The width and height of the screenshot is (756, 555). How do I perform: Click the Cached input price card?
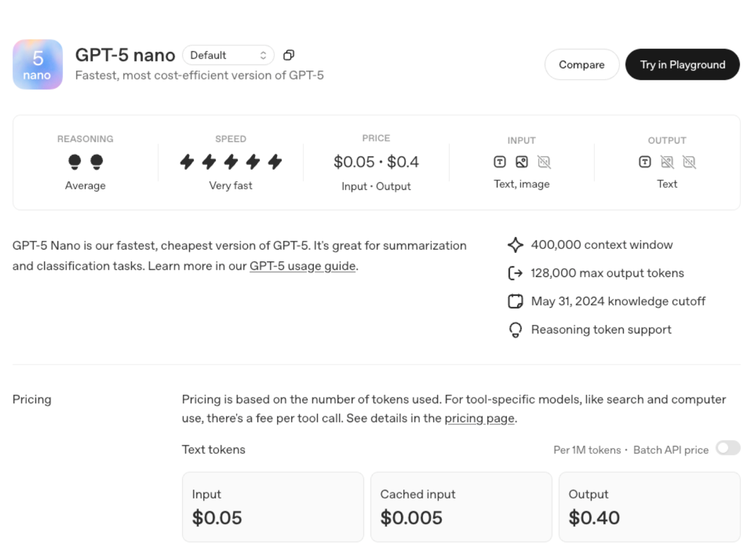[461, 507]
